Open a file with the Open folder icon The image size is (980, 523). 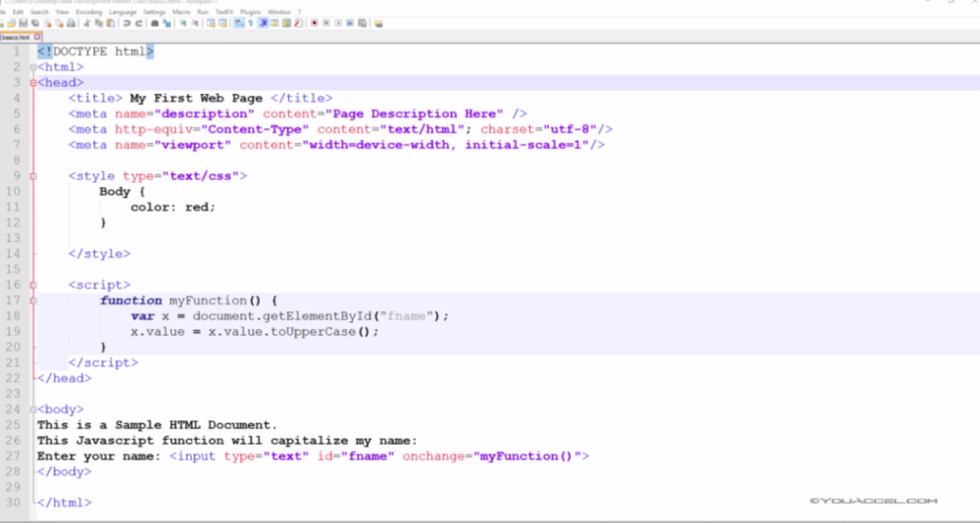click(x=11, y=24)
